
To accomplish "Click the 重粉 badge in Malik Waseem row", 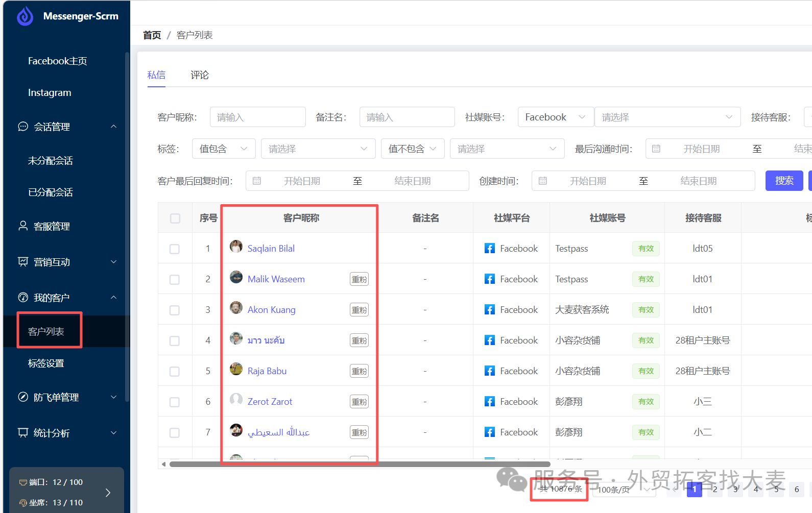I will [360, 279].
